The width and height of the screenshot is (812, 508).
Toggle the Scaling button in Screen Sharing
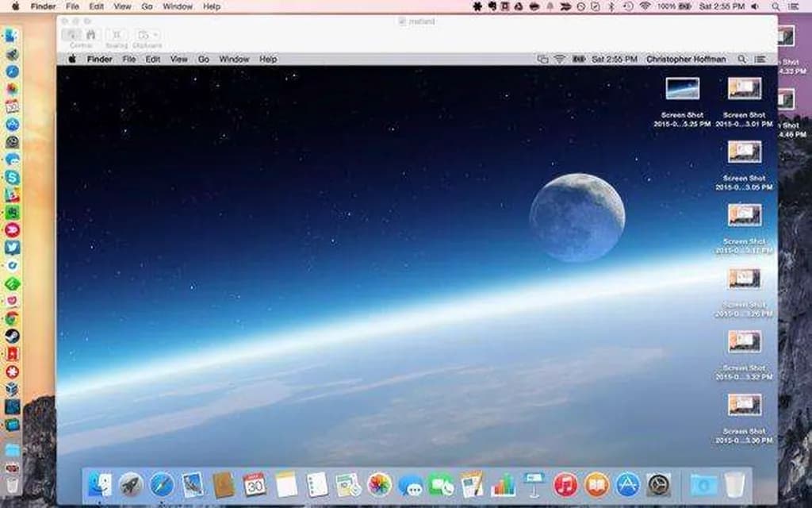tap(117, 35)
